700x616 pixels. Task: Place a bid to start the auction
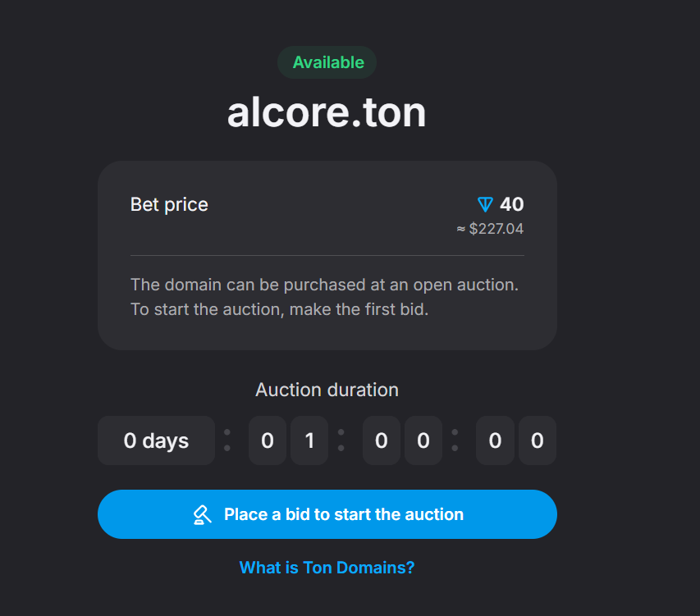pos(343,514)
